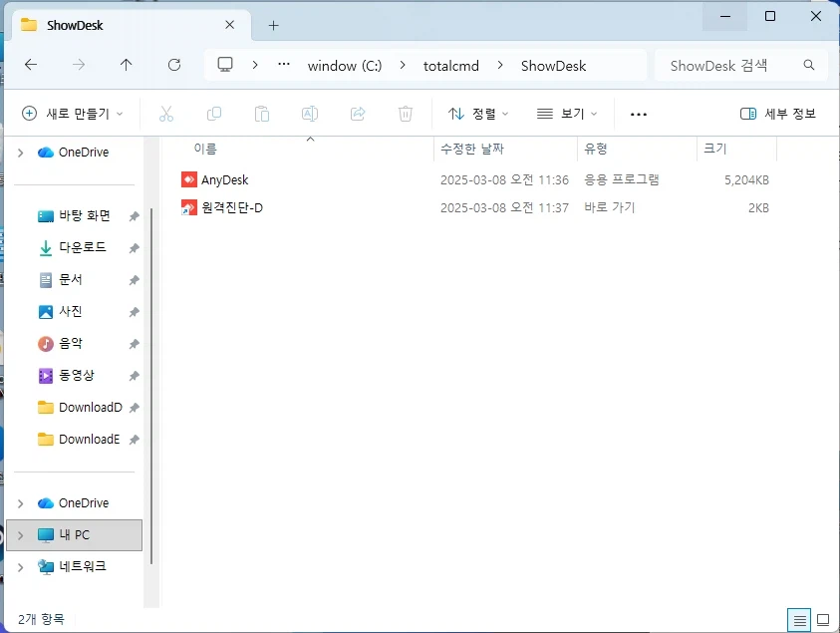This screenshot has width=840, height=633.
Task: Click the Copy icon in the toolbar
Action: coord(213,113)
